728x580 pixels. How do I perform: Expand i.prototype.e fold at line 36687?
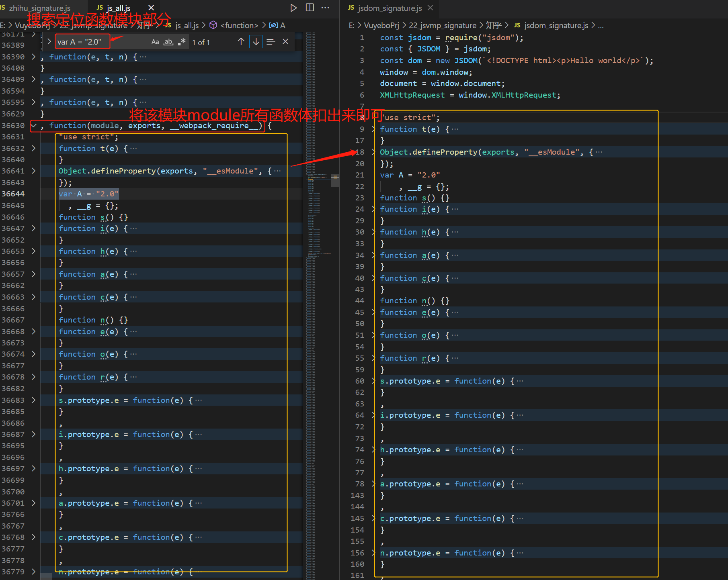pyautogui.click(x=34, y=434)
